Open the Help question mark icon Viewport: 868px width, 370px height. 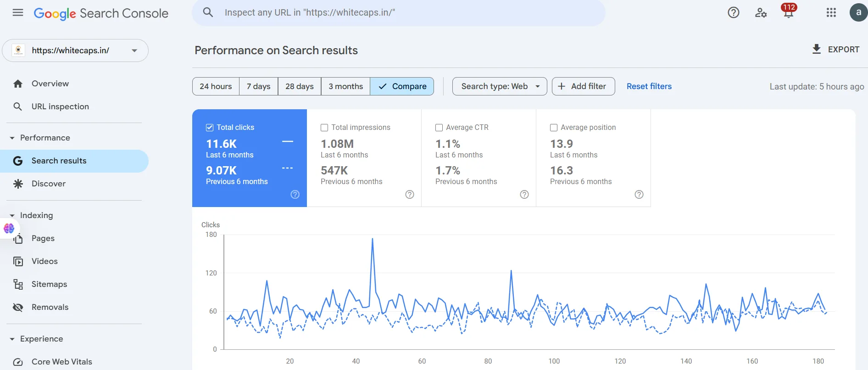coord(734,12)
